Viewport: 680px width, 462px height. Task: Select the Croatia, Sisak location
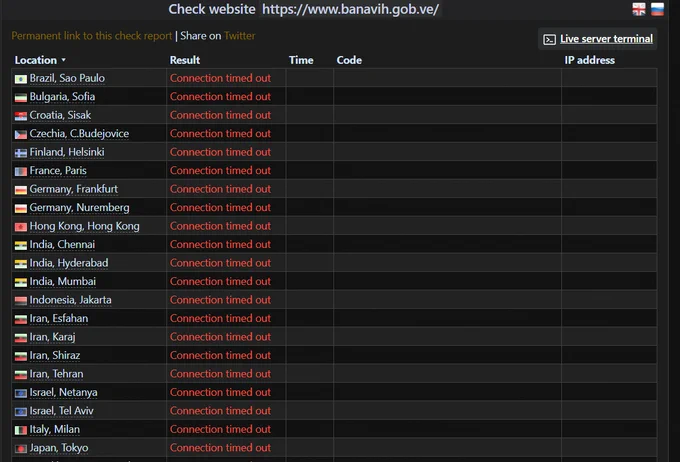[60, 115]
